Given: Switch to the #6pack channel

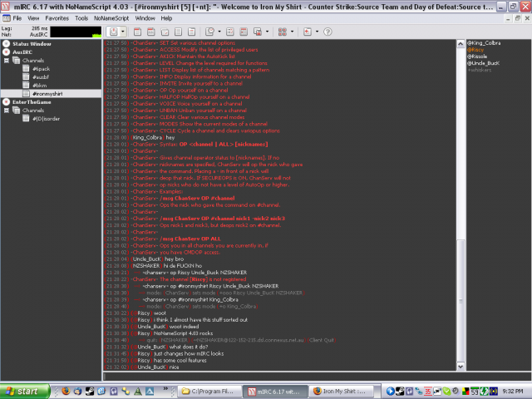Looking at the screenshot, I should (41, 69).
